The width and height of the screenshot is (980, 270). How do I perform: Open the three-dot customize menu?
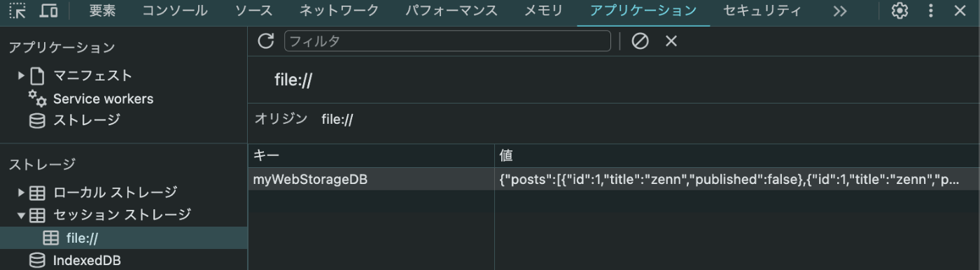click(x=930, y=10)
